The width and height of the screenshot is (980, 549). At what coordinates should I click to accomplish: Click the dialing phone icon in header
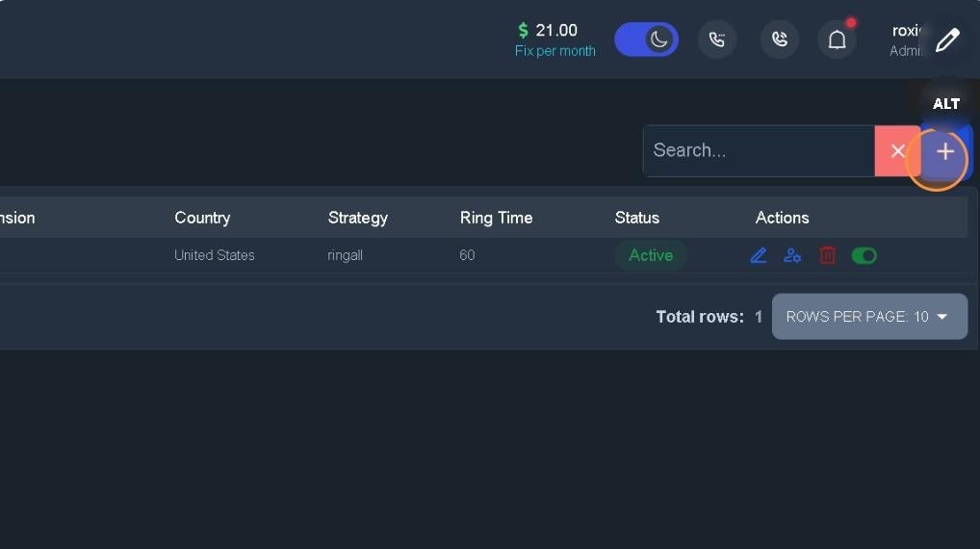(x=716, y=39)
